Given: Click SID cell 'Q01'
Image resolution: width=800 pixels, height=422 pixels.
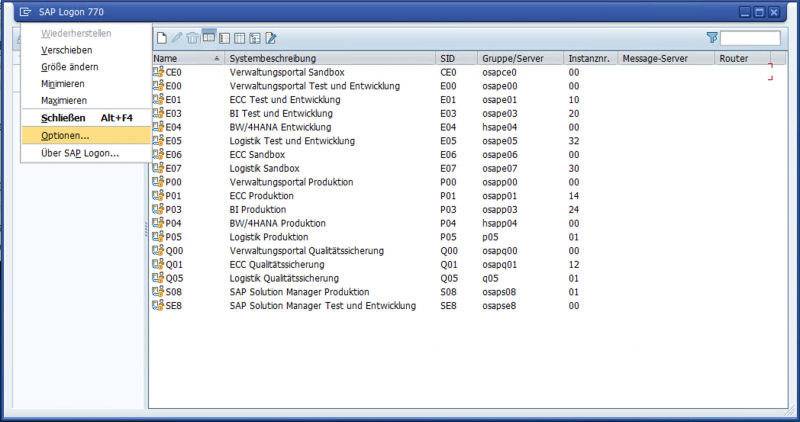Looking at the screenshot, I should [x=449, y=265].
